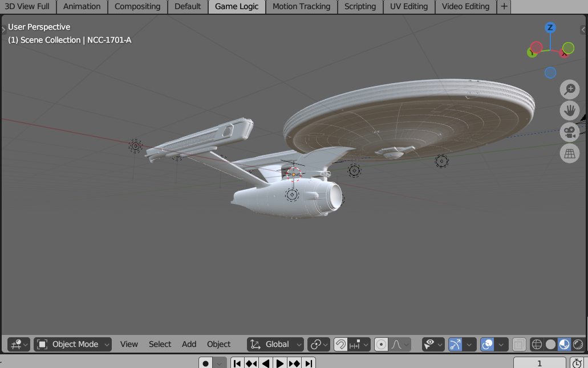Click the preview range clock icon
Image resolution: width=588 pixels, height=368 pixels.
coord(577,363)
